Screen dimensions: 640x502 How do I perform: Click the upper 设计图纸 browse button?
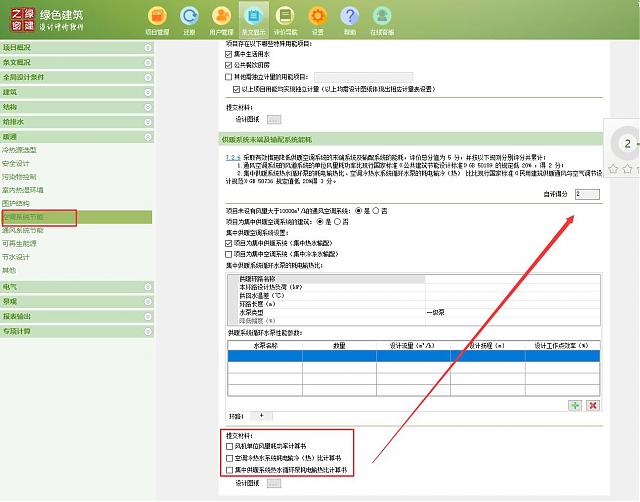click(274, 120)
